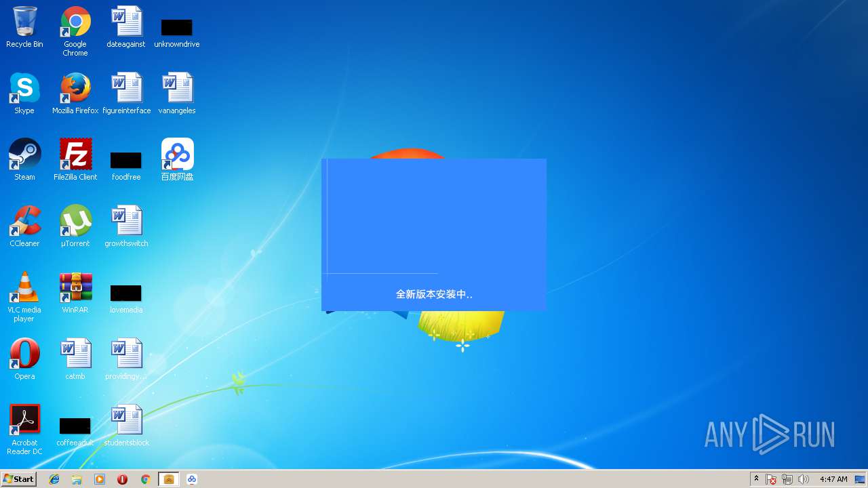Select the unknowndrive desktop file

(x=177, y=33)
